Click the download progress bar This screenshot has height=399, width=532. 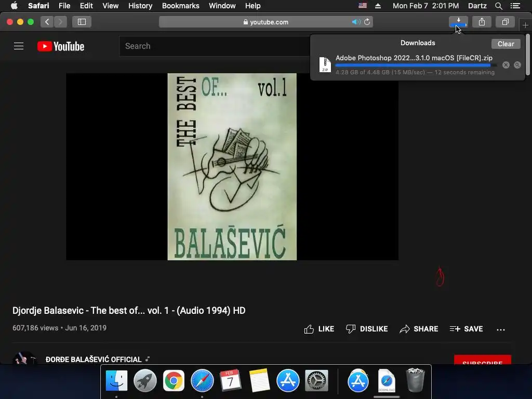[x=416, y=65]
